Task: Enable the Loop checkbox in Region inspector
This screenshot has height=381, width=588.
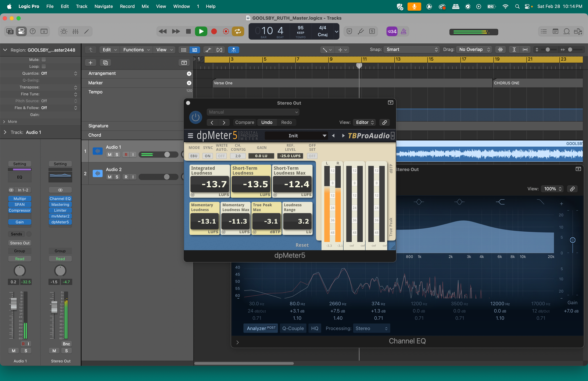Action: pos(44,67)
